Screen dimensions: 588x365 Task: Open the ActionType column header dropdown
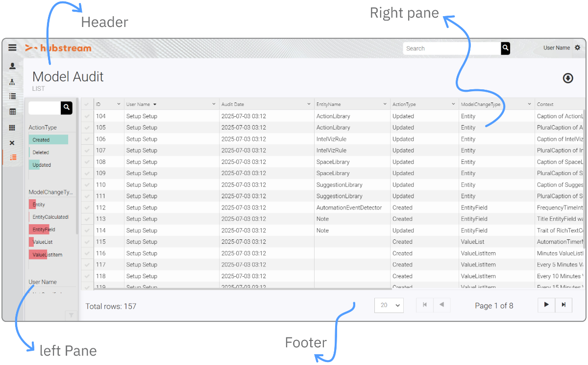point(453,104)
